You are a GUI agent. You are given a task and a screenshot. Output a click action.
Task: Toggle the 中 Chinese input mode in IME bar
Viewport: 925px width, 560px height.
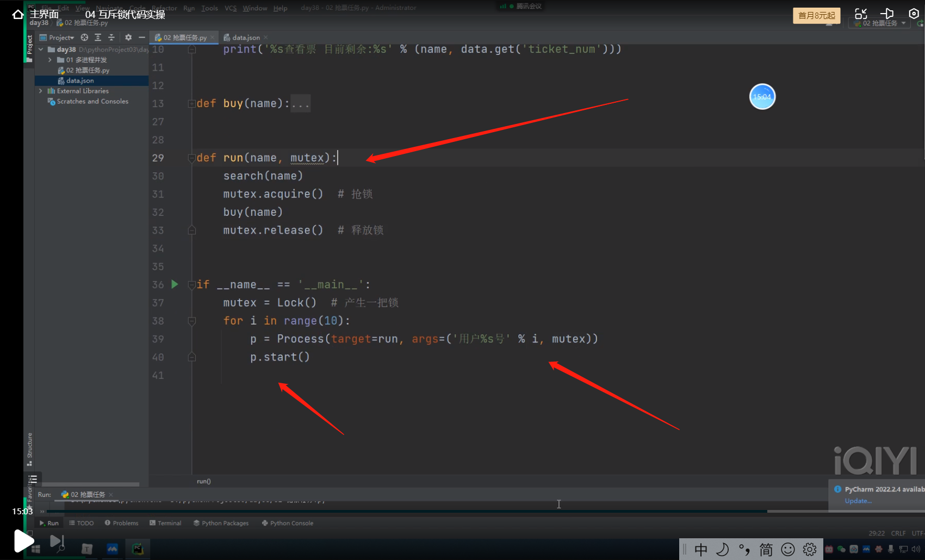click(x=701, y=550)
